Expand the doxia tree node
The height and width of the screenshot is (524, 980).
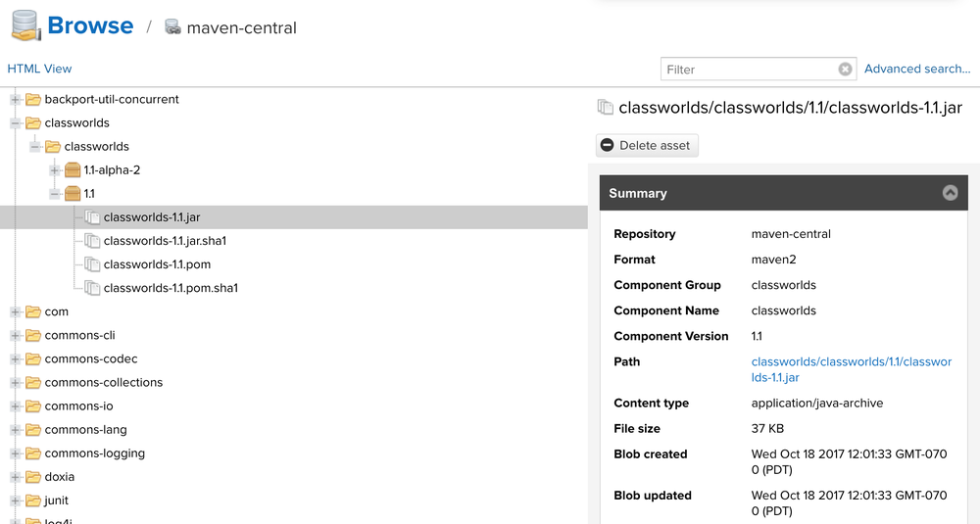(16, 477)
